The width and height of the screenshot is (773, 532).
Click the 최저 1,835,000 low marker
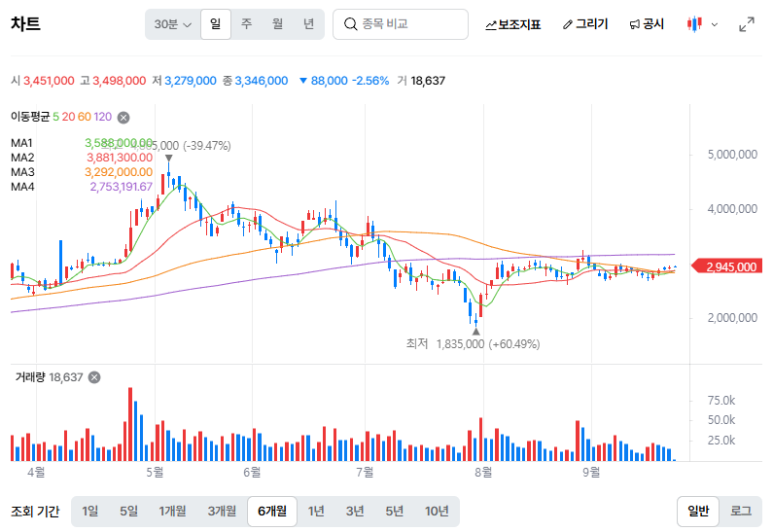click(473, 343)
